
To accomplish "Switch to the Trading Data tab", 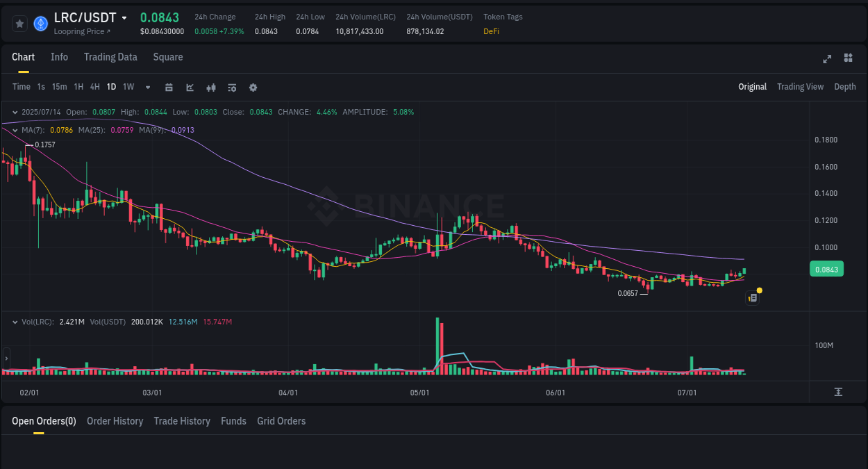I will point(110,57).
